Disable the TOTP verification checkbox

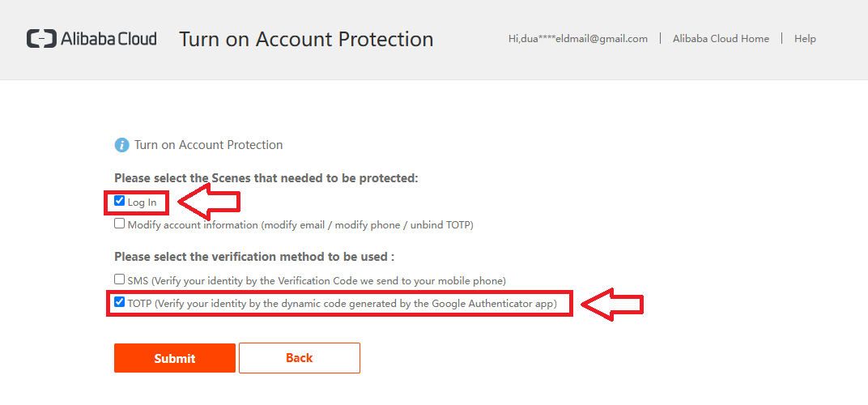click(x=120, y=302)
